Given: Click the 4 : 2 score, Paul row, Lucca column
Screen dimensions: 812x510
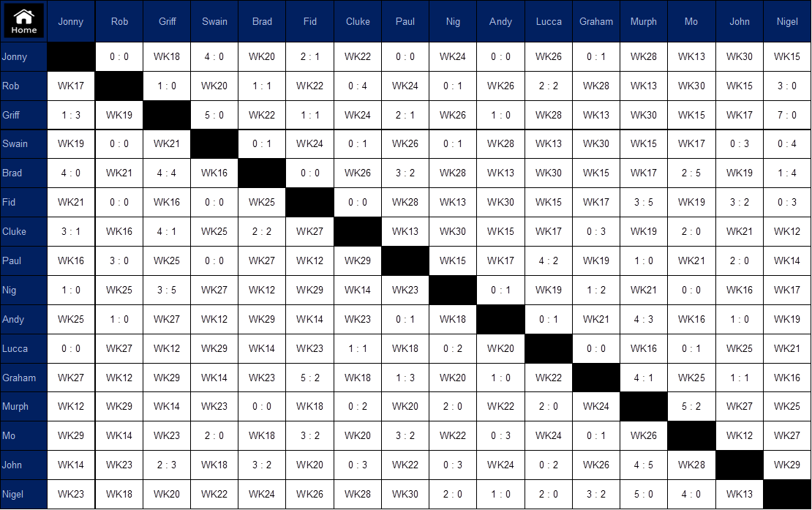Looking at the screenshot, I should click(x=549, y=261).
